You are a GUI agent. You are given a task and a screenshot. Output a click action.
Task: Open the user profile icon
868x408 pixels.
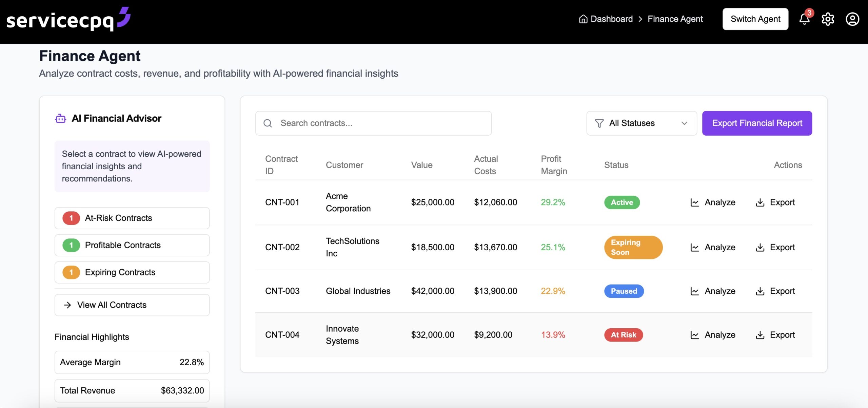pyautogui.click(x=852, y=19)
